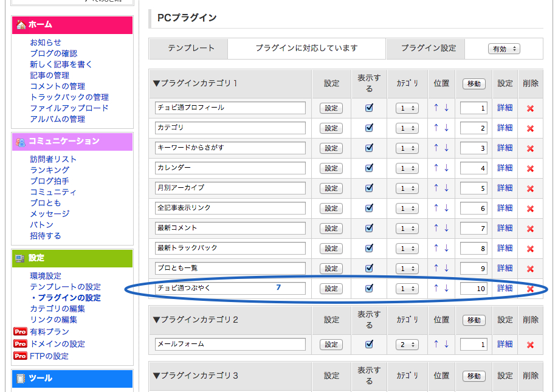Edit the チョビ通つぶやく plugin name field
This screenshot has width=558, height=392.
230,288
